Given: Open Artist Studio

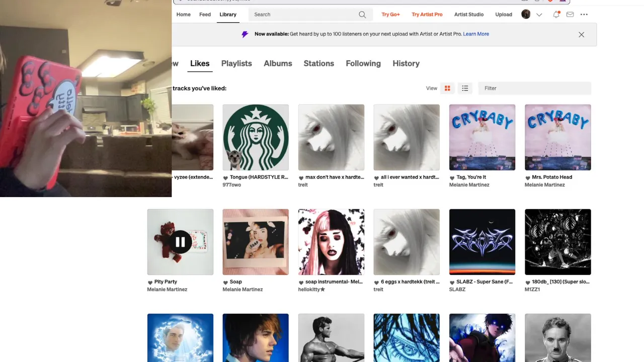Looking at the screenshot, I should (469, 15).
